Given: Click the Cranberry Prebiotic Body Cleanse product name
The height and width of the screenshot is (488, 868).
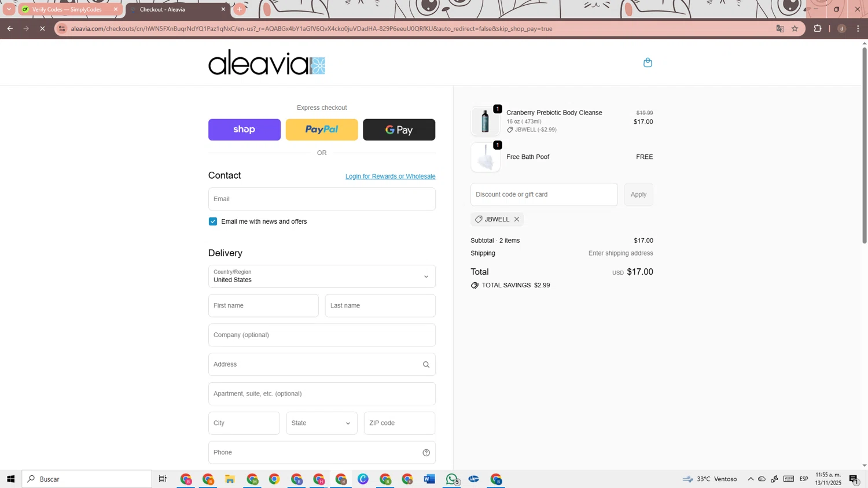Looking at the screenshot, I should [554, 113].
